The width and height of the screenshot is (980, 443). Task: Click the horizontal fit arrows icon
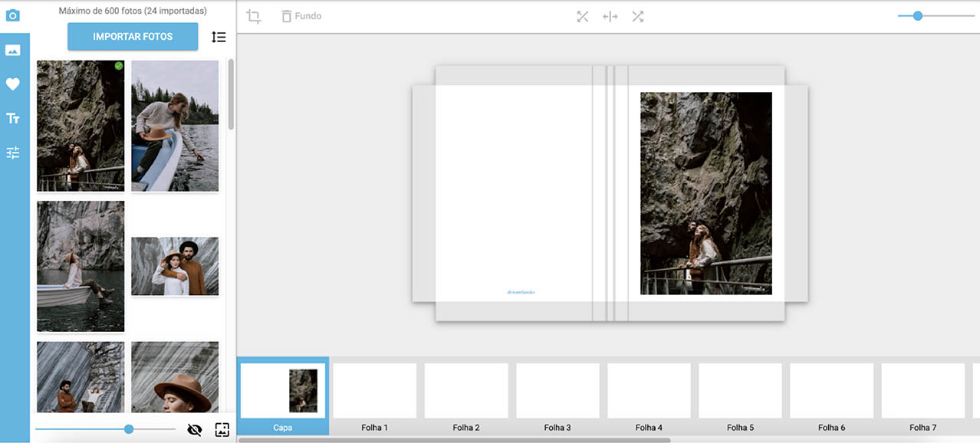(610, 16)
